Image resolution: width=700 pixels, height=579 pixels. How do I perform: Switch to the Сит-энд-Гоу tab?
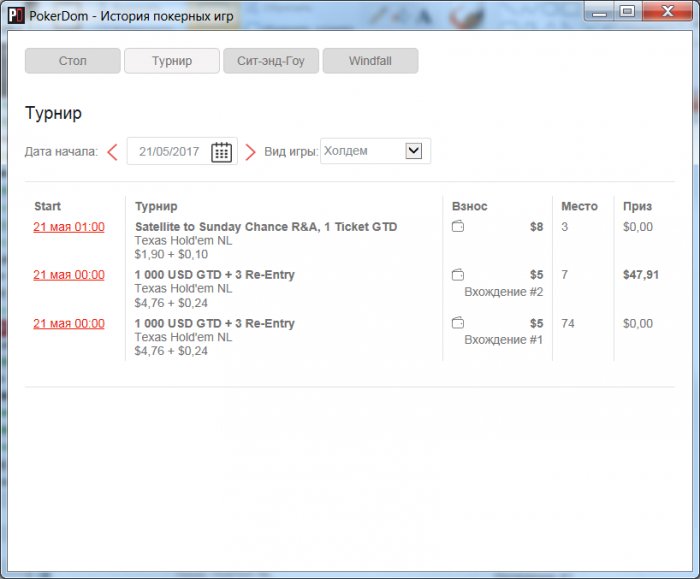[x=271, y=61]
